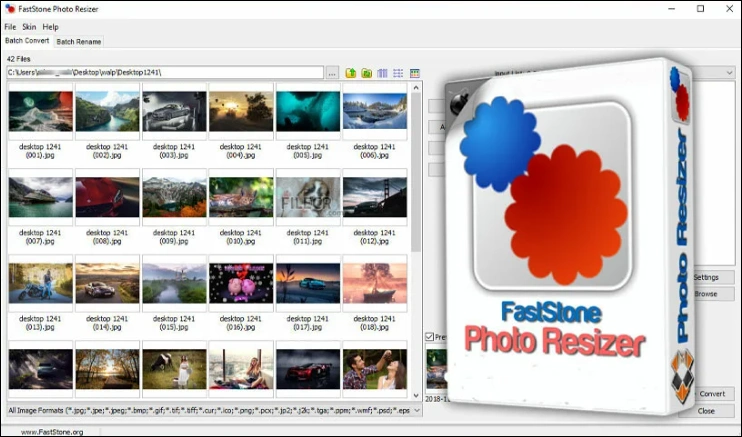The image size is (742, 437).
Task: Switch to the Batch Convert tab
Action: point(27,41)
